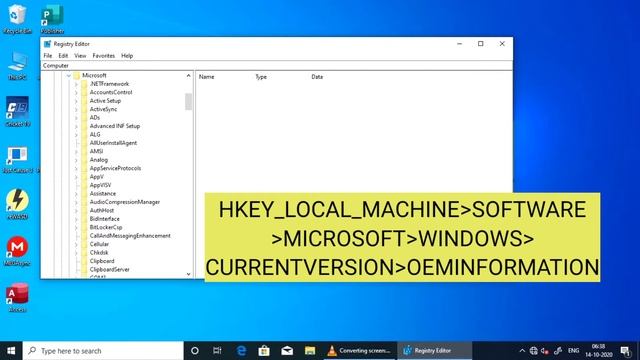Select the CallAndMessagingEnhancement key
640x360 pixels.
click(x=130, y=236)
